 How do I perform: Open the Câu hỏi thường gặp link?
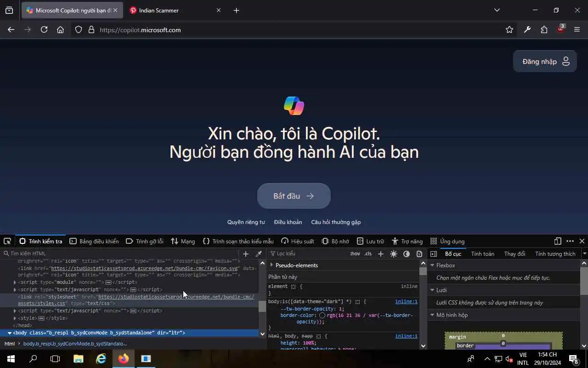[336, 222]
